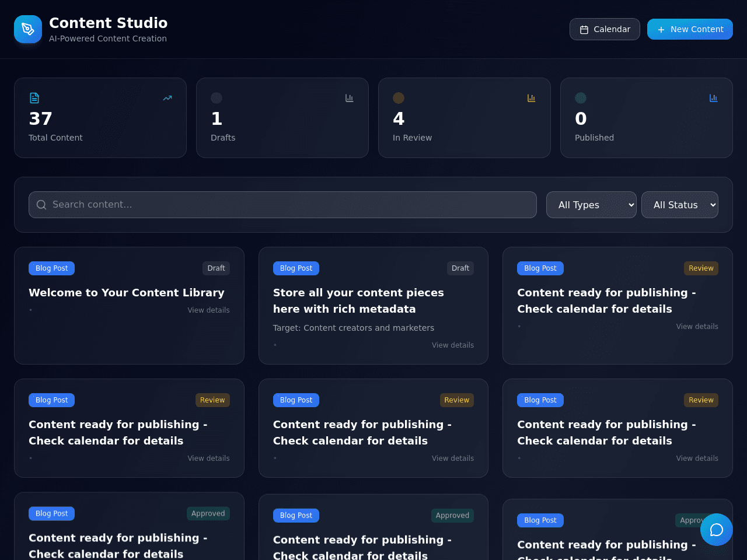Open the All Status filter dropdown
The width and height of the screenshot is (747, 560).
(x=680, y=205)
